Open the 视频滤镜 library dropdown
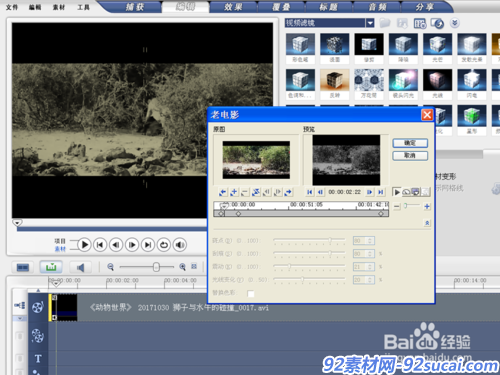Image resolution: width=500 pixels, height=375 pixels. 370,23
